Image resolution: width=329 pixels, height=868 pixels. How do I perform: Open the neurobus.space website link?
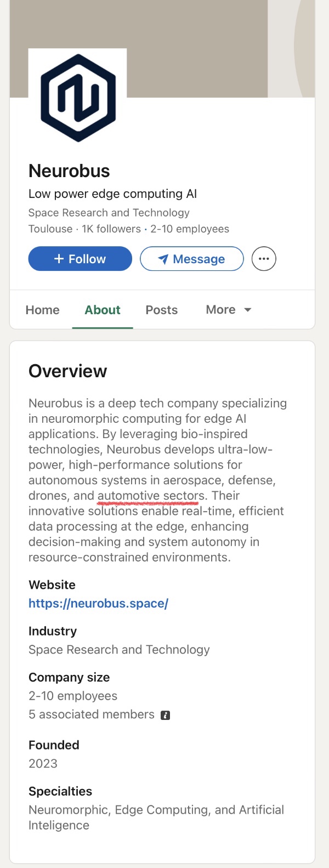[x=98, y=604]
